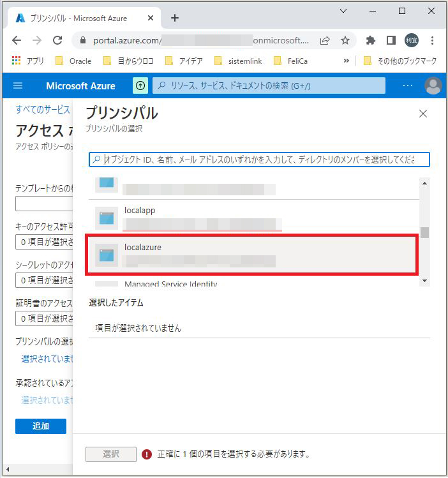The image size is (448, 478).
Task: Open the Azure portal hamburger menu
Action: [18, 86]
